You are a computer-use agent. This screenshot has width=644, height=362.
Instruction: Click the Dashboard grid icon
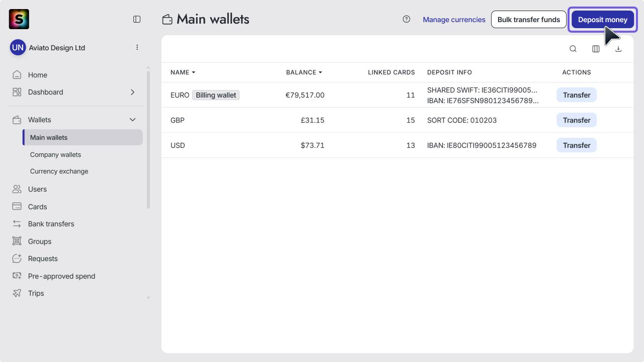17,92
